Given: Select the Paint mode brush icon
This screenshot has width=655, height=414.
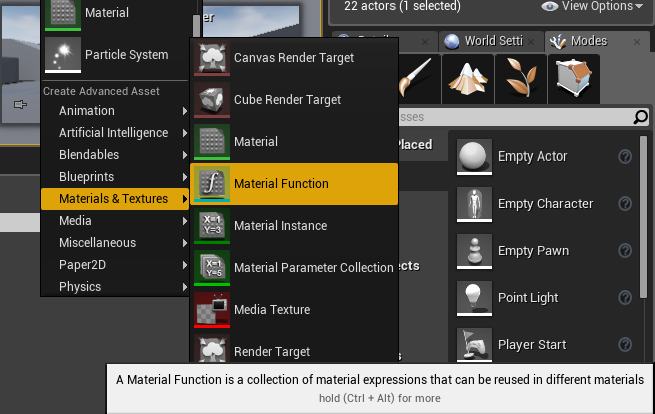Looking at the screenshot, I should (418, 79).
